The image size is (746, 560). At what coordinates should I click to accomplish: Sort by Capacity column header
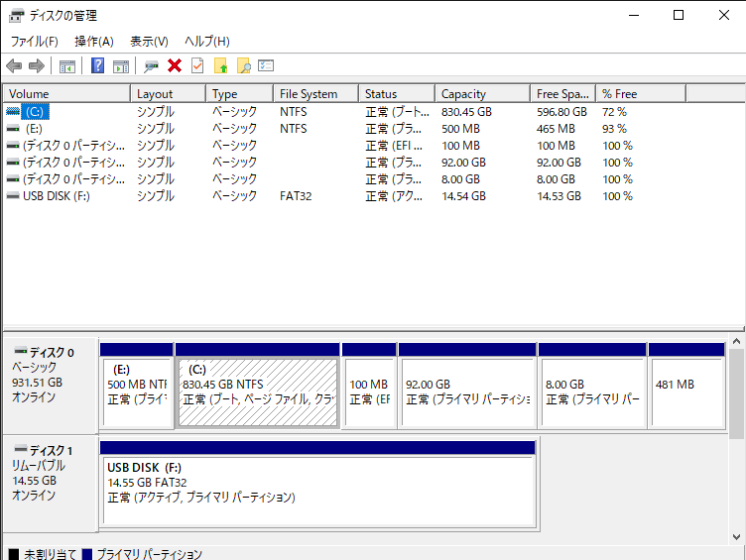(482, 93)
